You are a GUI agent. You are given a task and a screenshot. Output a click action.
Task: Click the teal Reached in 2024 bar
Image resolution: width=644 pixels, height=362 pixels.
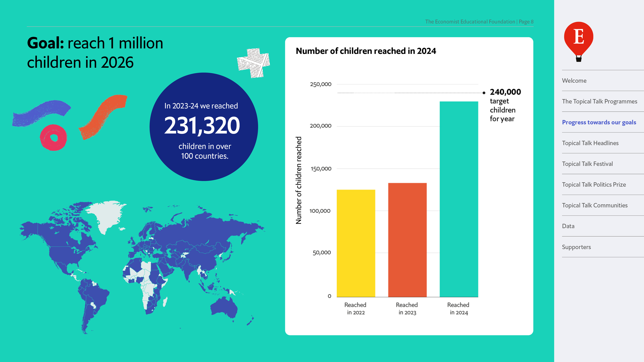coord(459,199)
